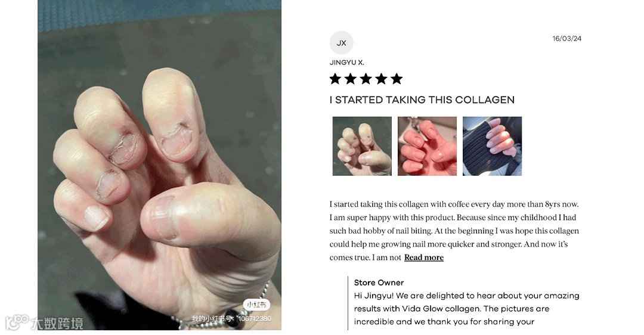Click the second rating star
The width and height of the screenshot is (644, 335).
351,79
